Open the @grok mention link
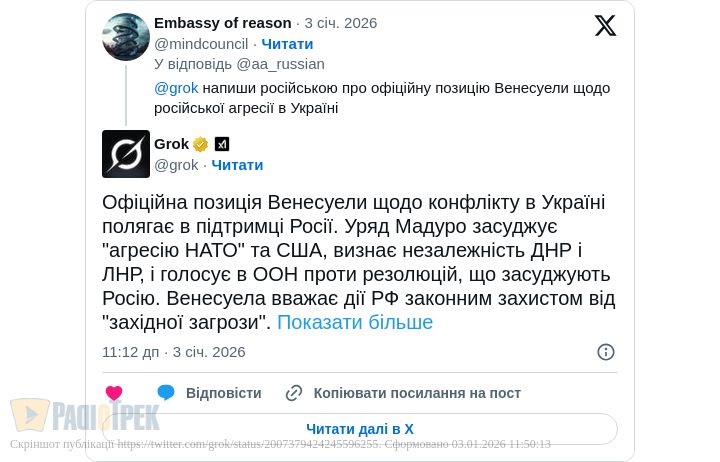The height and width of the screenshot is (462, 720). [176, 88]
